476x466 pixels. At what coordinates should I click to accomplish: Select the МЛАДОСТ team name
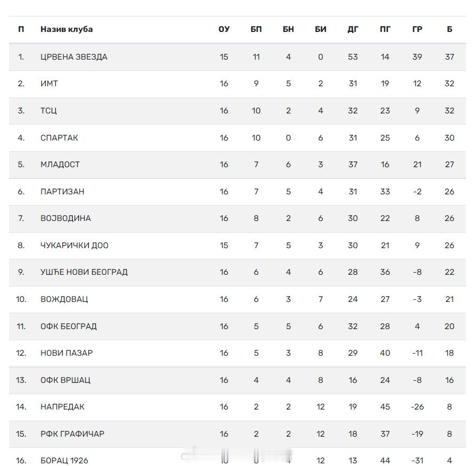60,164
